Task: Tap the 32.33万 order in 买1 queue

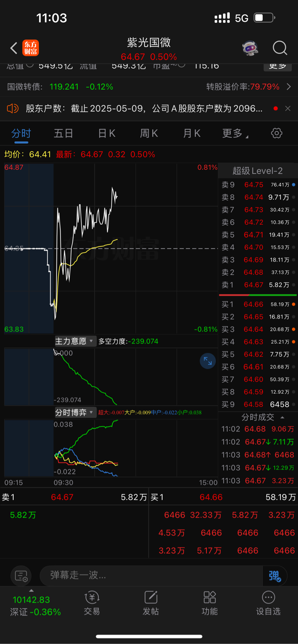Action: (x=206, y=515)
